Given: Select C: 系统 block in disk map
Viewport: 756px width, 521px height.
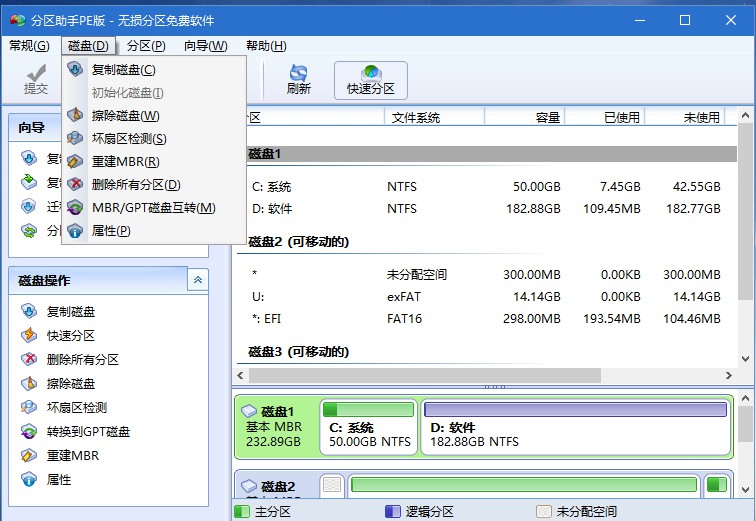Looking at the screenshot, I should click(x=369, y=427).
